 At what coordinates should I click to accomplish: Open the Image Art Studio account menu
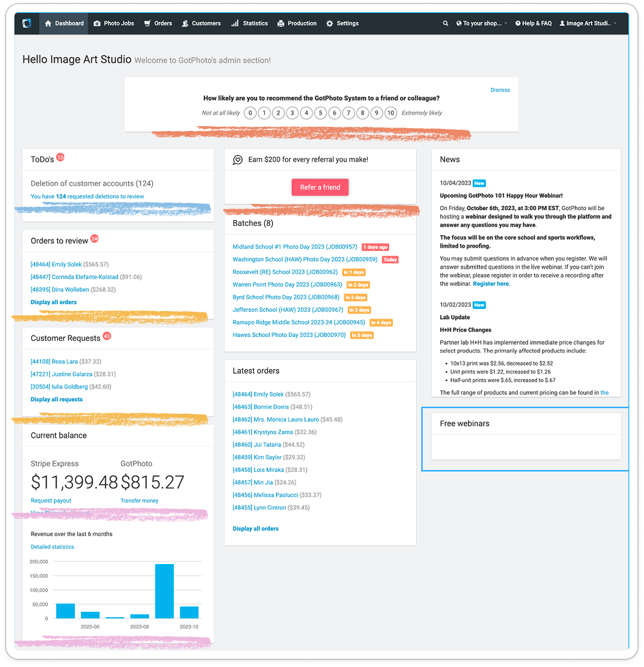click(588, 23)
